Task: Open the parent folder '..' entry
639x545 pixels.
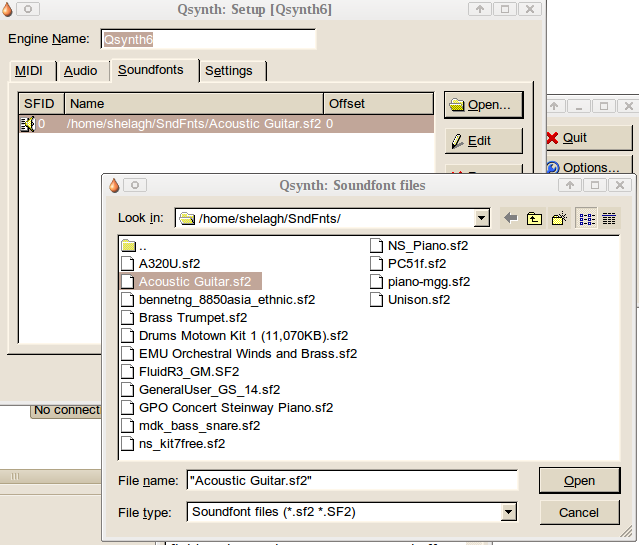Action: point(134,246)
